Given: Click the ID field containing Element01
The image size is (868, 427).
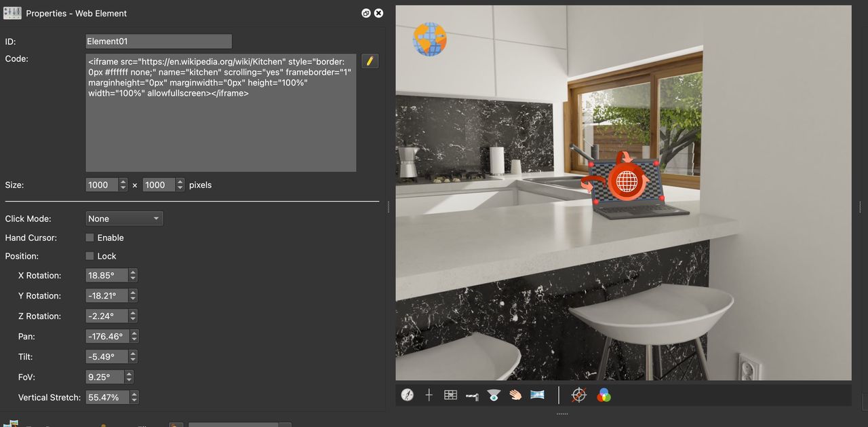Looking at the screenshot, I should 158,41.
